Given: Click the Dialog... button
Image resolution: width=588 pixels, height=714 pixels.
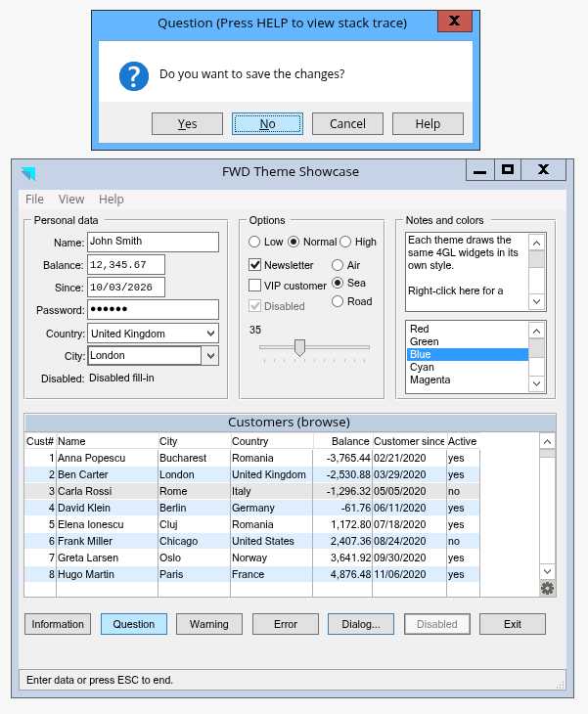Looking at the screenshot, I should [361, 624].
